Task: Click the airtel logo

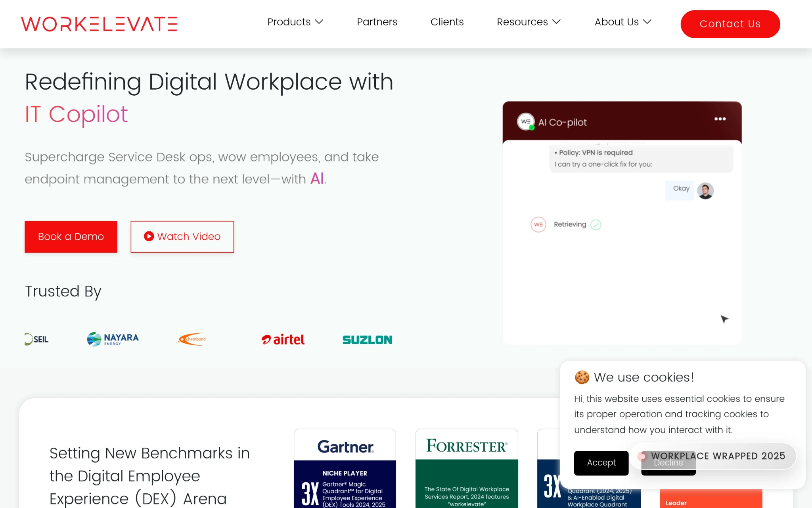Action: [283, 339]
